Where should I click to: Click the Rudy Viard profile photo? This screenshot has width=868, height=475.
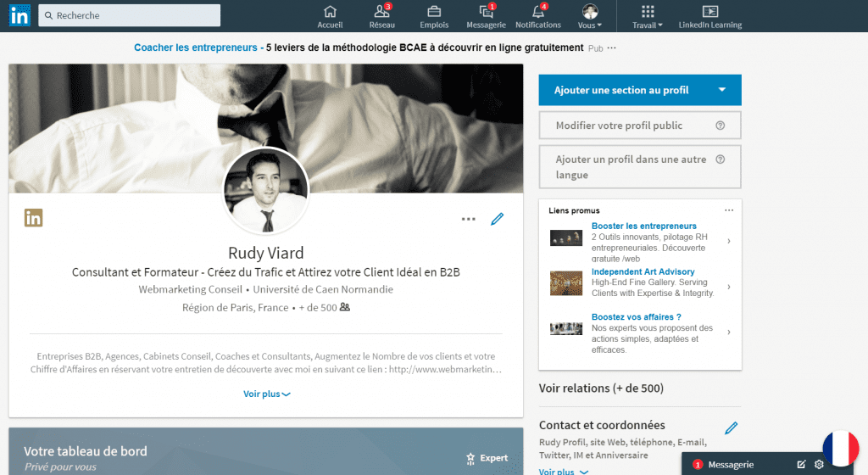click(x=265, y=192)
